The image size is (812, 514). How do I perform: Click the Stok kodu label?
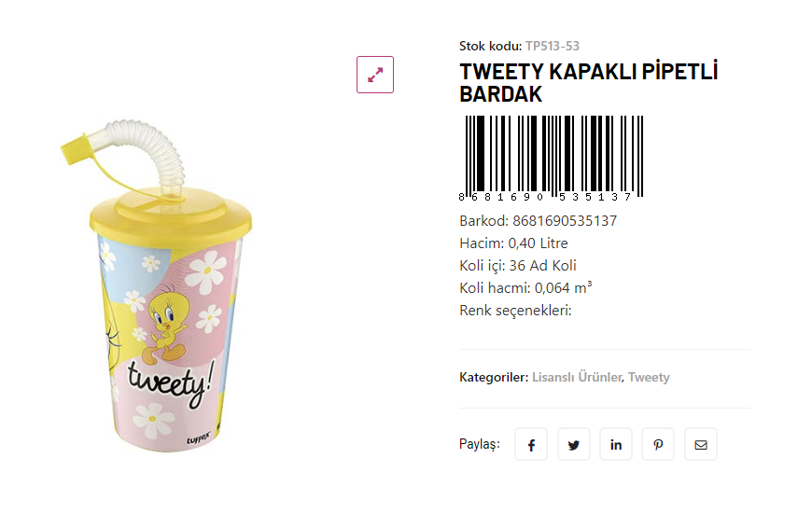coord(490,46)
